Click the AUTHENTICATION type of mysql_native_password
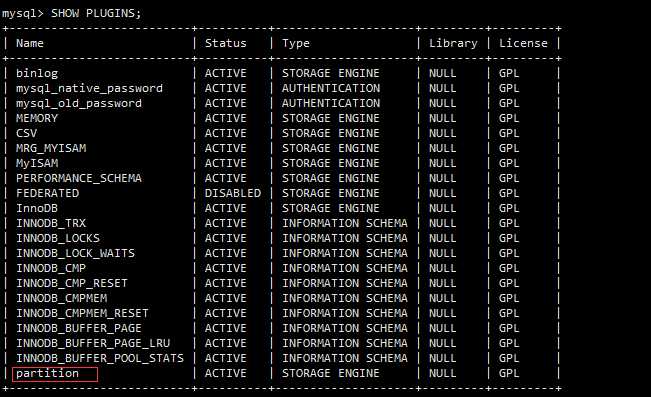651x397 pixels. pos(331,88)
